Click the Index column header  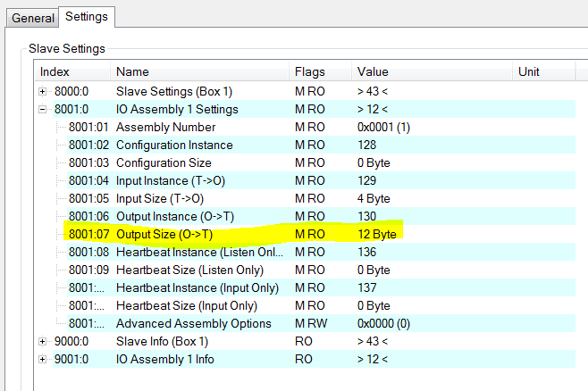tap(72, 71)
